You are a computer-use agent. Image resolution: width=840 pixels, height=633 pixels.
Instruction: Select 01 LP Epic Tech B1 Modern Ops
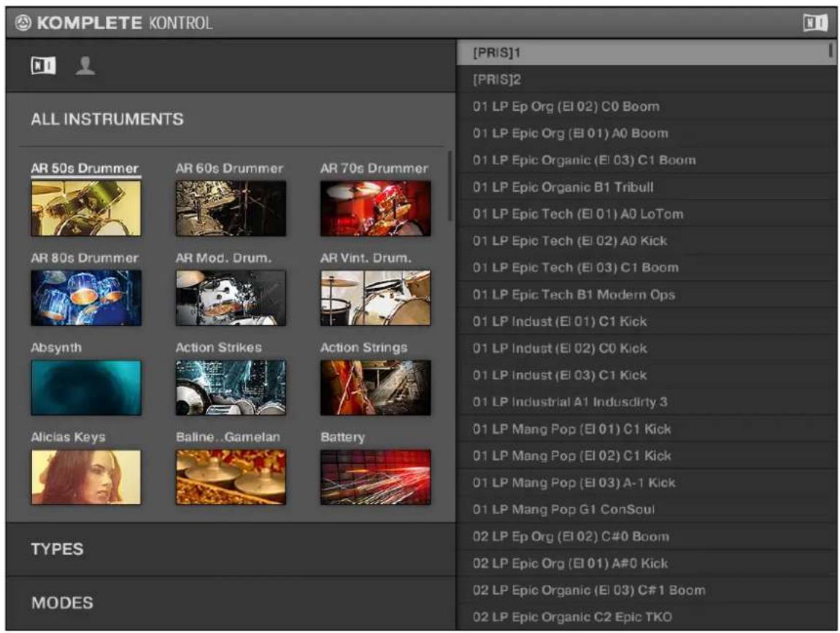pos(646,295)
